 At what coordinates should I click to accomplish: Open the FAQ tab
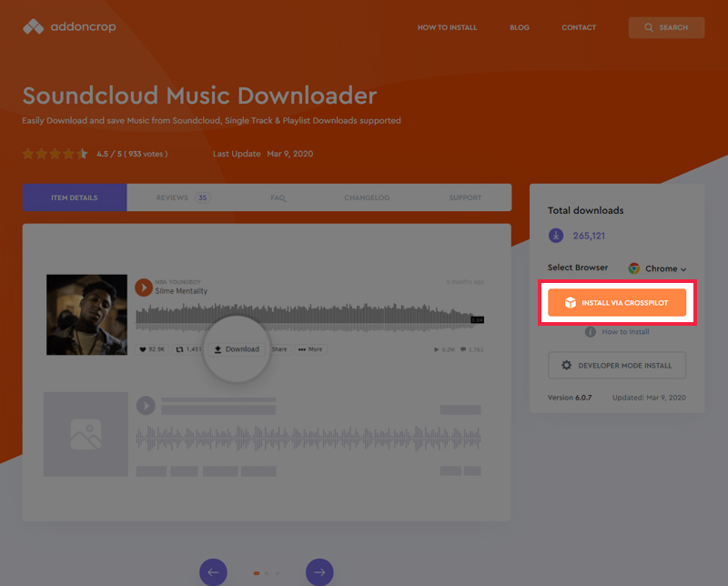point(278,197)
